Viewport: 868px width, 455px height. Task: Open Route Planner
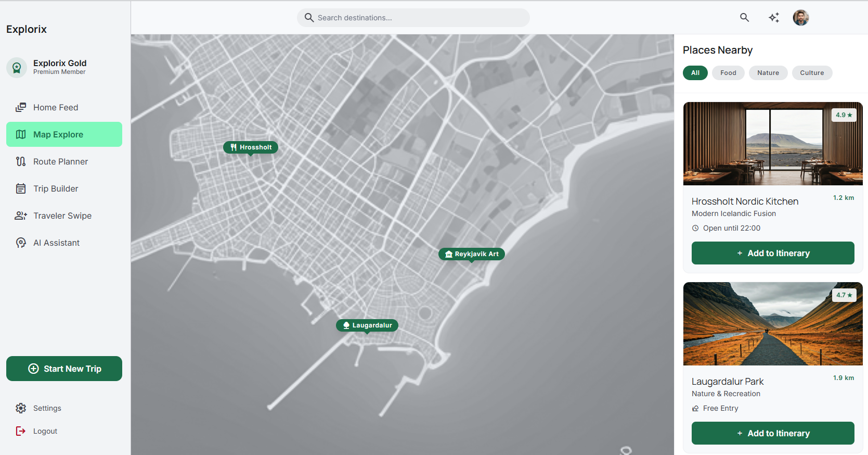64,161
